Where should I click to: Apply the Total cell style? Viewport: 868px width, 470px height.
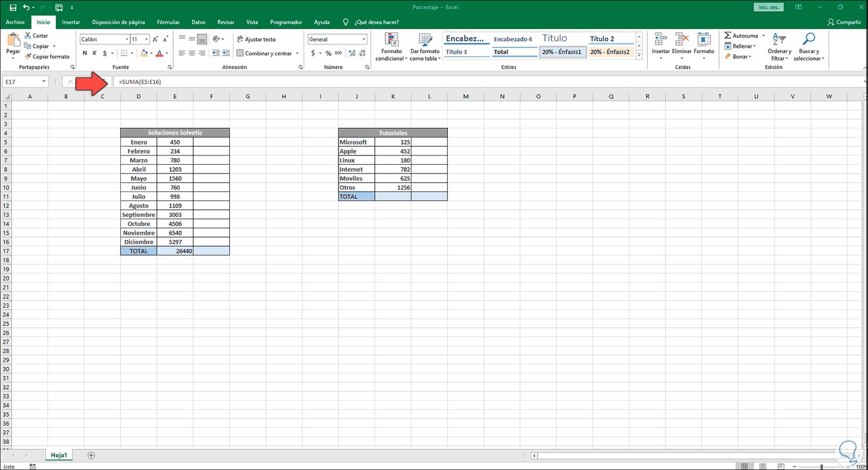point(515,52)
